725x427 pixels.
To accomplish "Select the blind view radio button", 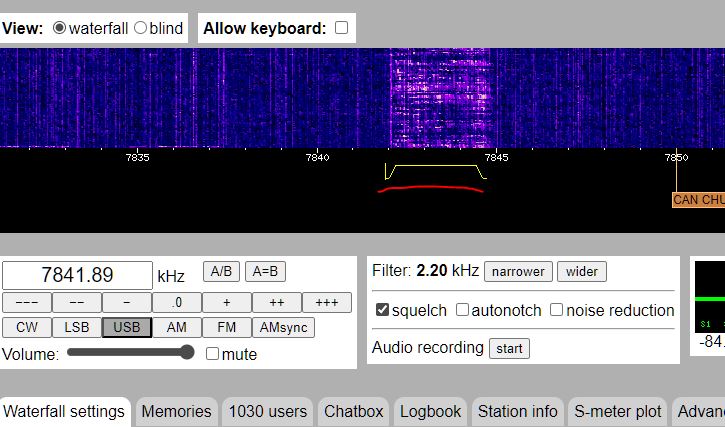I will [x=140, y=28].
